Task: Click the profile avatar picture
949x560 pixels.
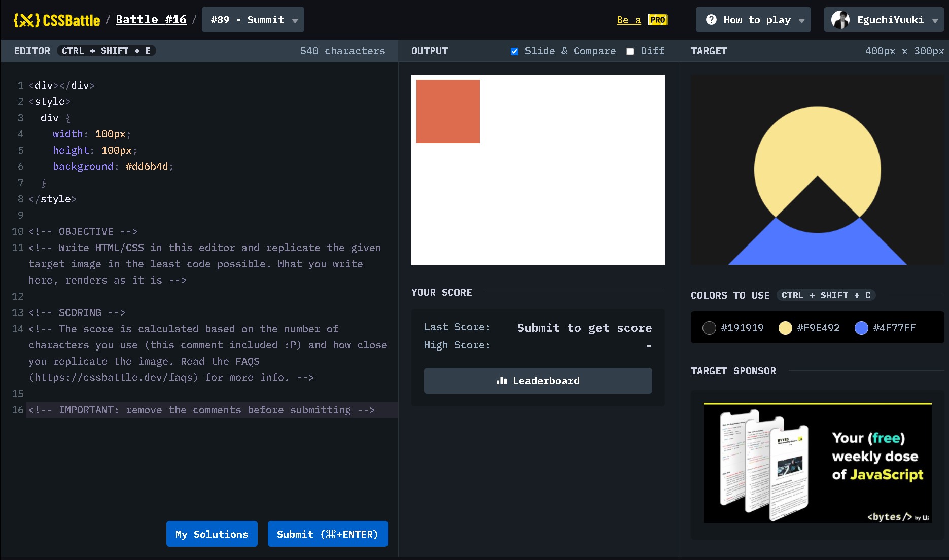Action: [841, 20]
